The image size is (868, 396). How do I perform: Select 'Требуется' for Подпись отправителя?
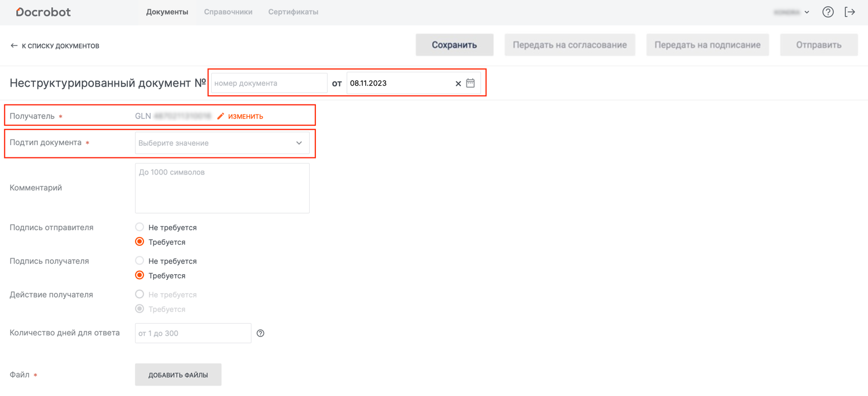coord(140,241)
